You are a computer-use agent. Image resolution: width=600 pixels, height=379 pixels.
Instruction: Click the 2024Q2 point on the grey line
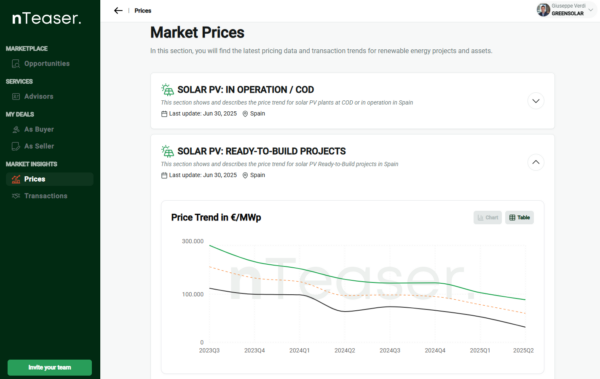click(344, 311)
